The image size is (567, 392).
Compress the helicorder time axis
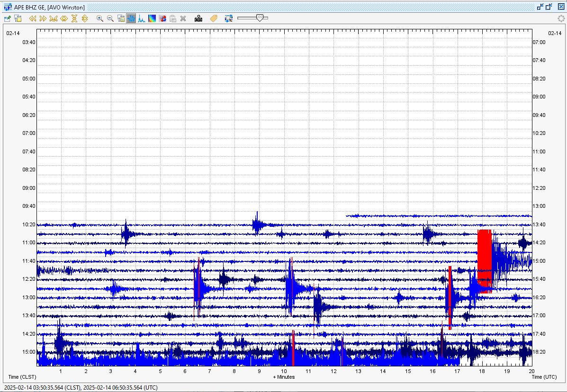click(x=54, y=18)
